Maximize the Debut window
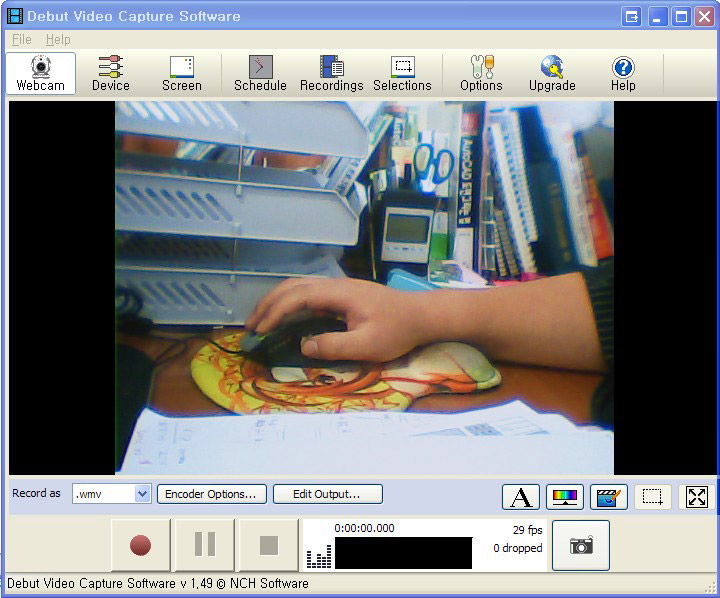Viewport: 720px width, 598px height. [x=681, y=17]
